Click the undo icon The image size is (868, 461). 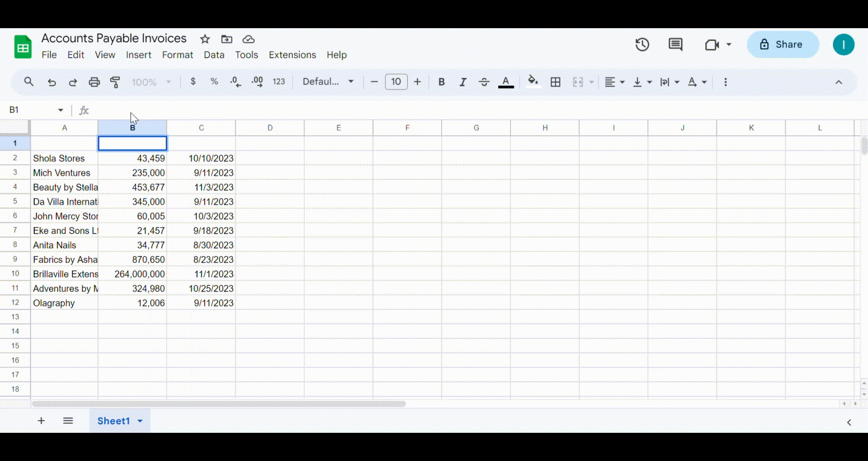point(51,82)
